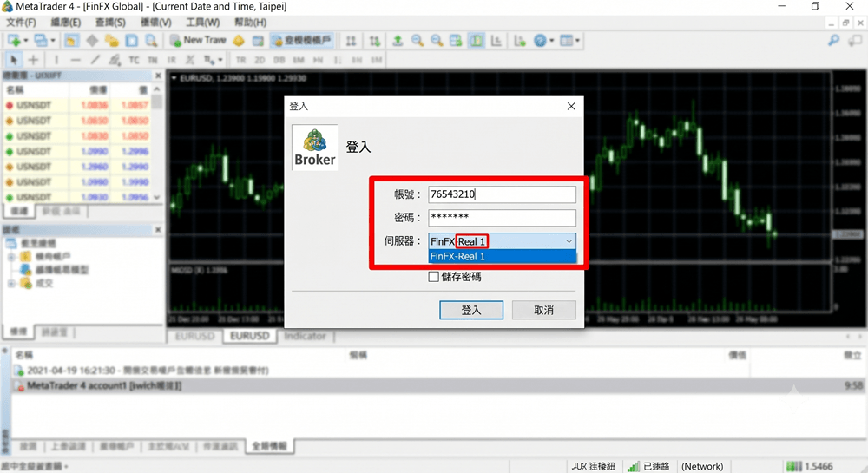Click the (Network) status bar entry
868x473 pixels.
(702, 466)
